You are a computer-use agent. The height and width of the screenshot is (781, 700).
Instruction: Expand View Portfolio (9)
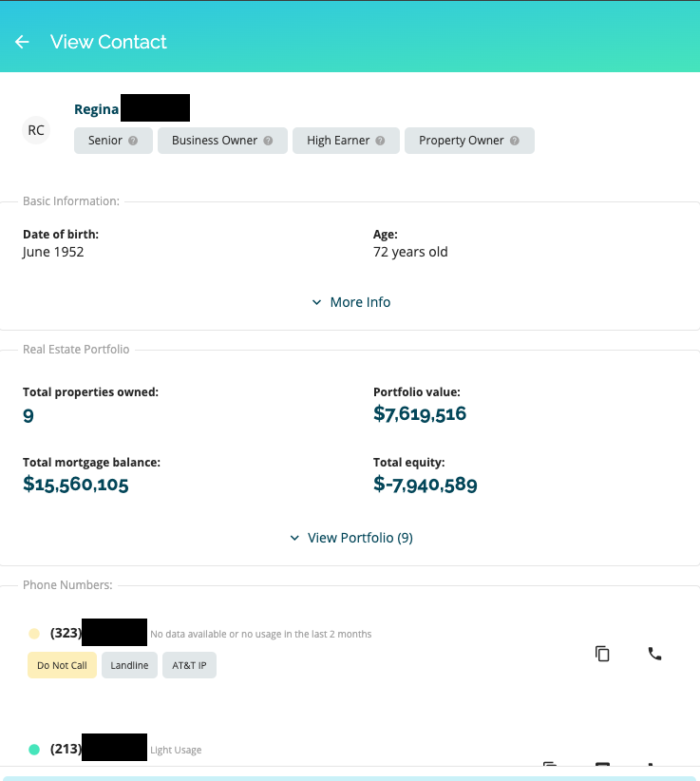click(351, 538)
